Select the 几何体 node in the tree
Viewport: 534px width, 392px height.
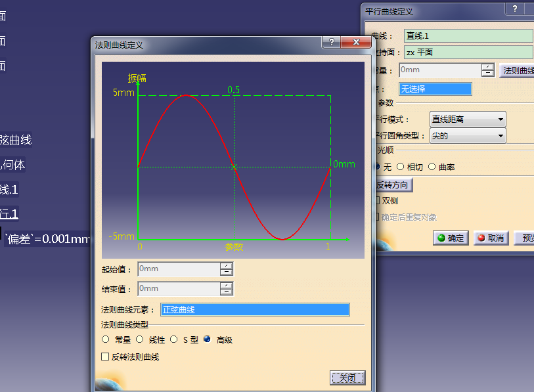(x=12, y=165)
